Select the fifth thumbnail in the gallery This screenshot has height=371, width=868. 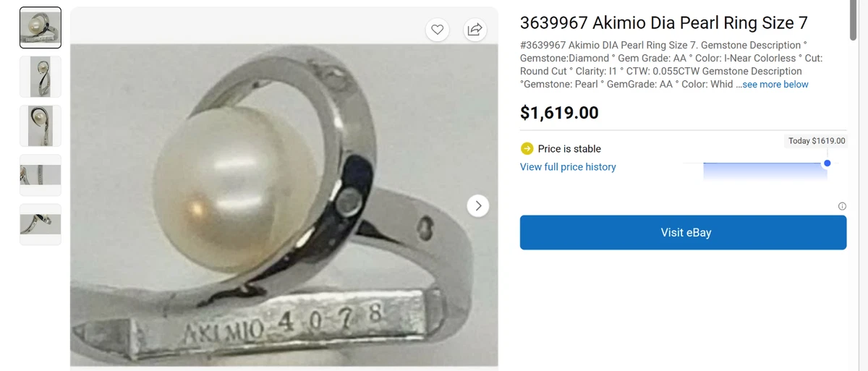(41, 224)
